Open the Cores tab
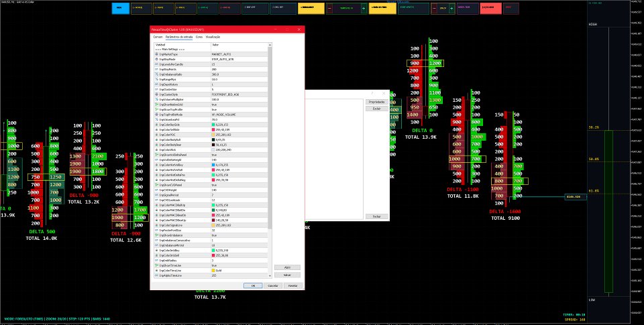Image resolution: width=644 pixels, height=325 pixels. (199, 37)
